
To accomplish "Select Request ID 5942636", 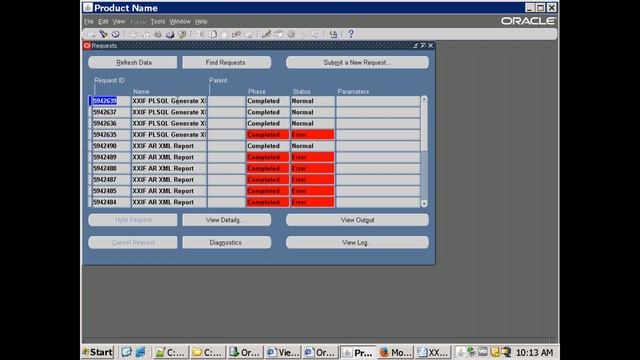I will point(111,123).
